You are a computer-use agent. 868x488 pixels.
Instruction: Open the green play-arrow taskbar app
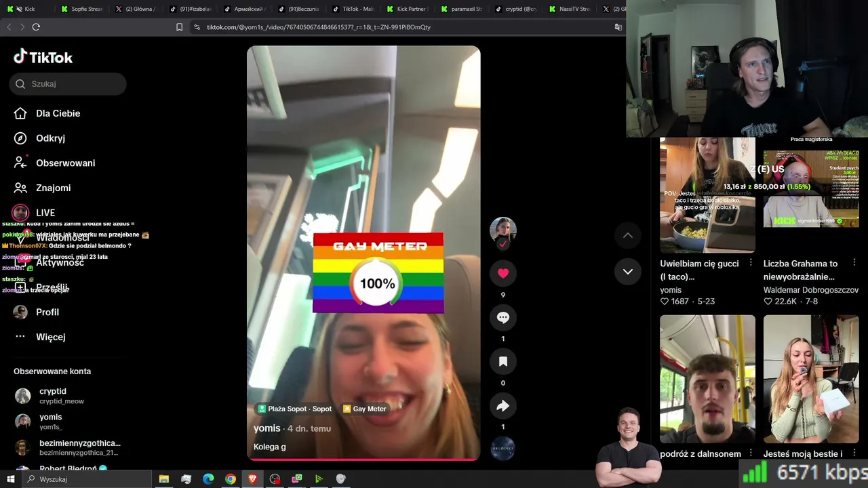[319, 479]
